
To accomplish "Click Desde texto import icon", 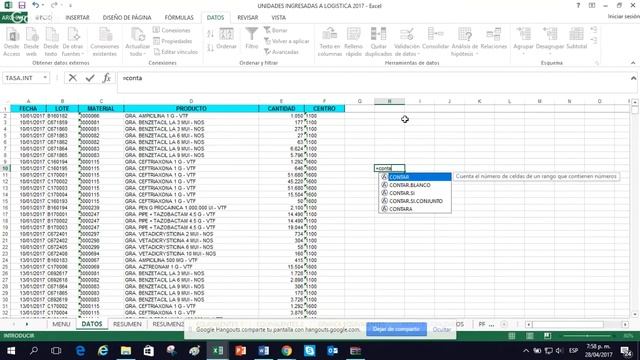I will 51,42.
